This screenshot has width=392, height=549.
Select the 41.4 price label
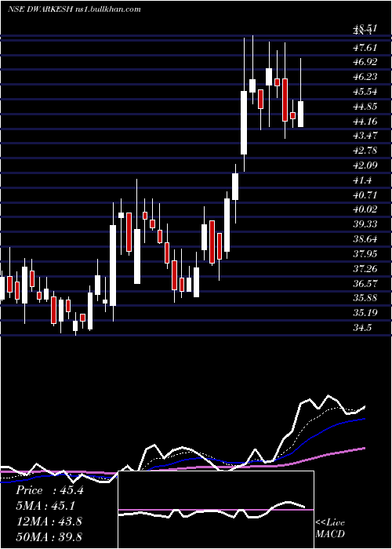tap(362, 180)
